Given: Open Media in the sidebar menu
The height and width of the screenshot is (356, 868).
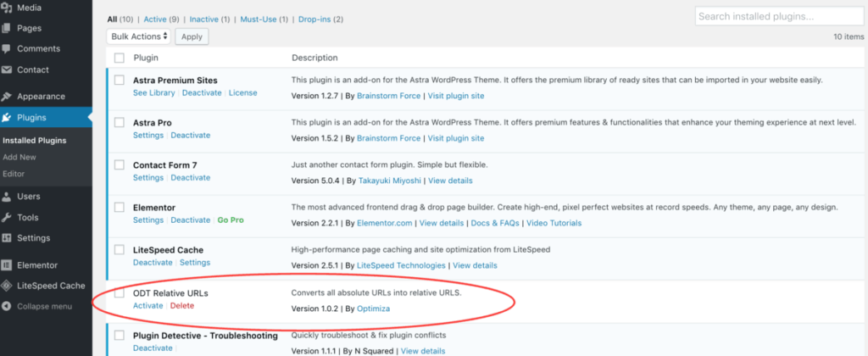Looking at the screenshot, I should tap(29, 8).
